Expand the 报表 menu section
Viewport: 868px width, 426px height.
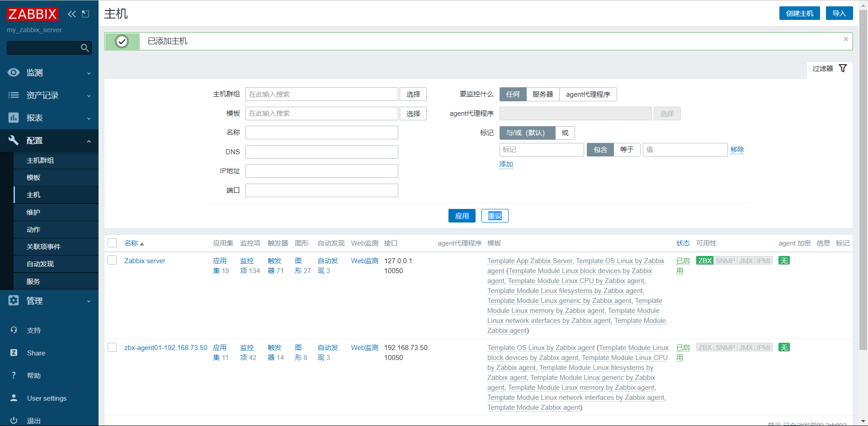pyautogui.click(x=49, y=118)
